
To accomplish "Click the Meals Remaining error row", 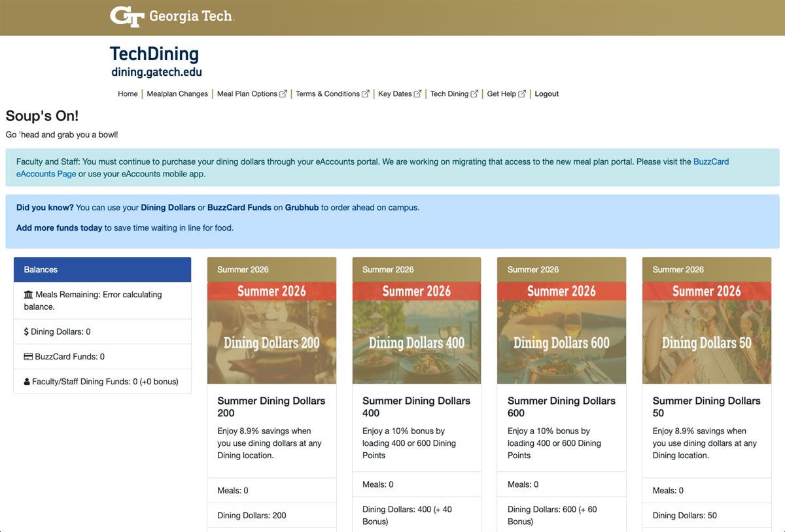I will click(x=103, y=301).
